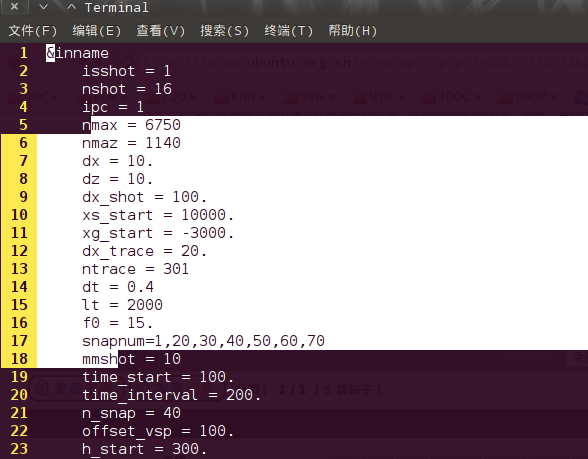Click the up caret in the title bar

pyautogui.click(x=71, y=7)
